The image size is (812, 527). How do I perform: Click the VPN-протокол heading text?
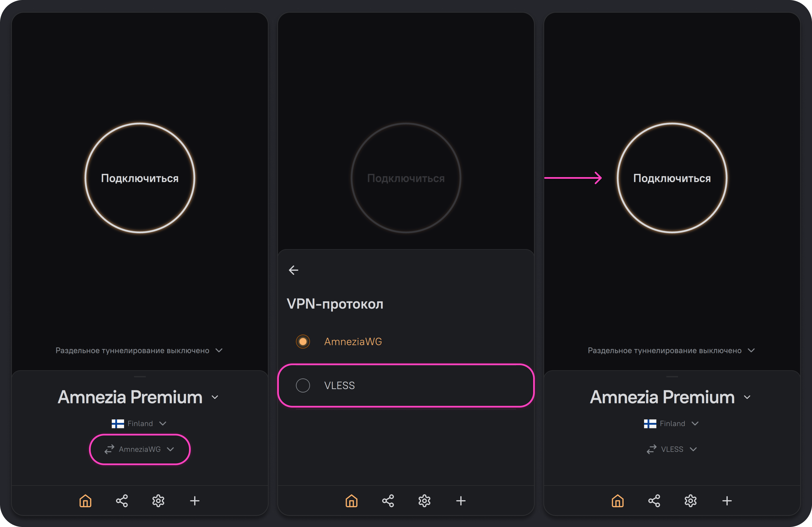coord(335,304)
